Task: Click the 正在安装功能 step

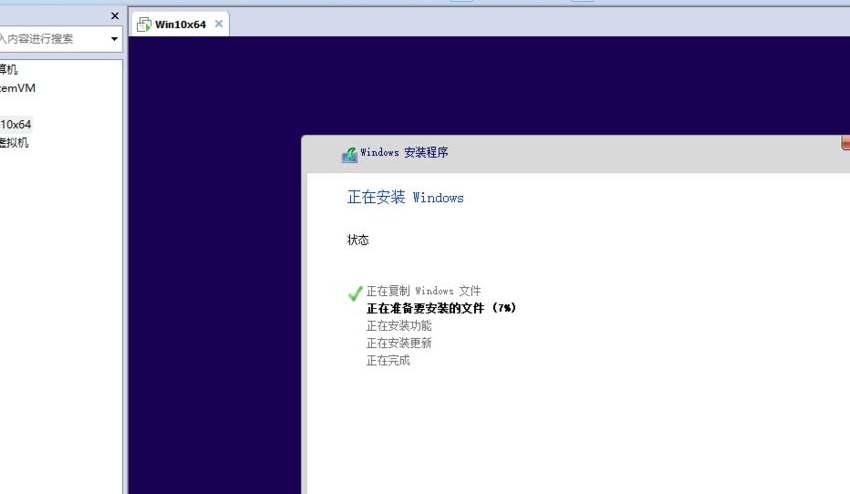Action: pyautogui.click(x=399, y=325)
